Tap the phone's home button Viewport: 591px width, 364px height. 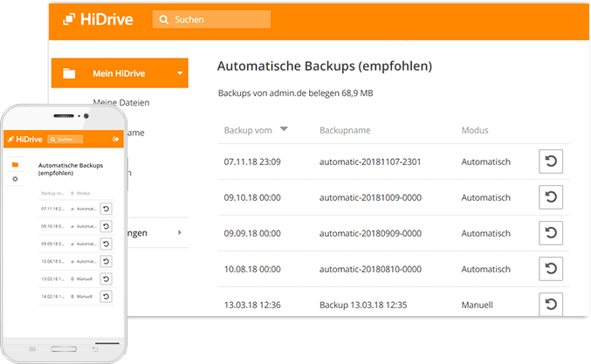click(x=64, y=349)
